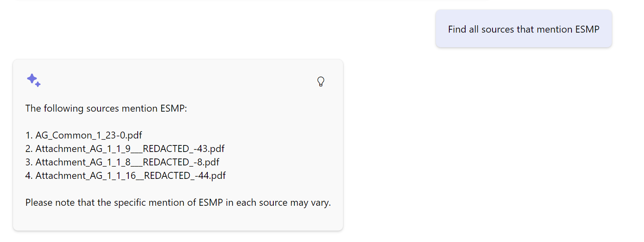Viewport: 644px width, 242px height.
Task: Click the dark header bar at top
Action: (244, 2)
